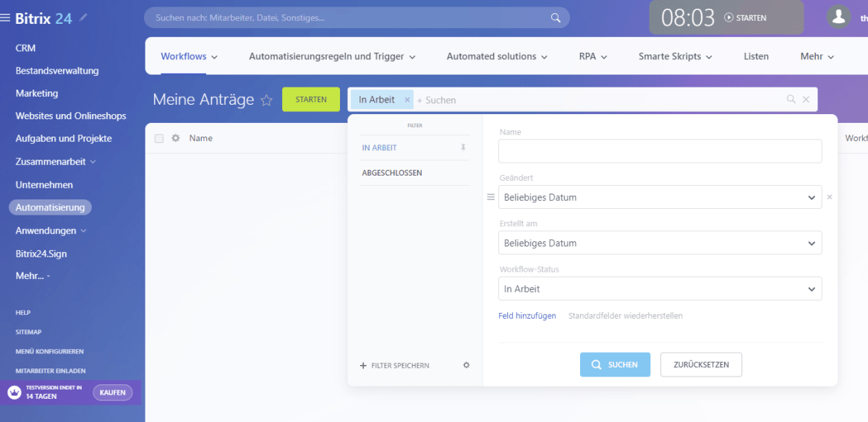Viewport: 868px width, 422px height.
Task: Click the ZURÜCKSETZEN button
Action: [x=701, y=365]
